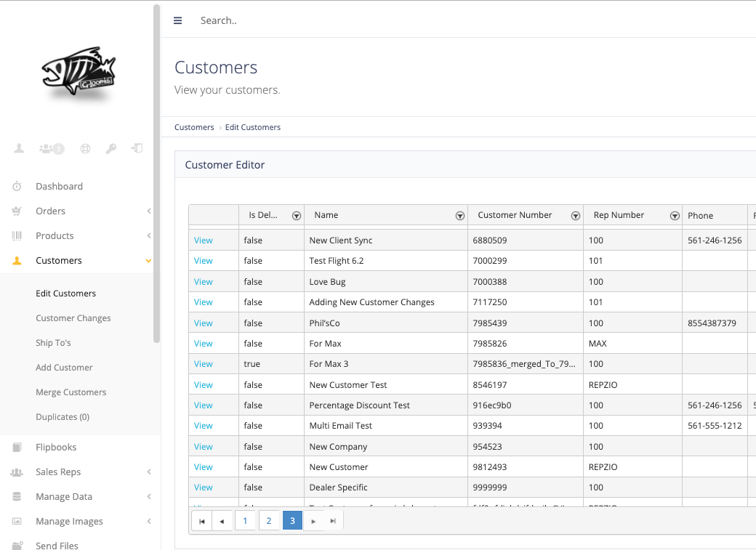756x550 pixels.
Task: Click Test Flight 6.2 name cell
Action: (386, 261)
